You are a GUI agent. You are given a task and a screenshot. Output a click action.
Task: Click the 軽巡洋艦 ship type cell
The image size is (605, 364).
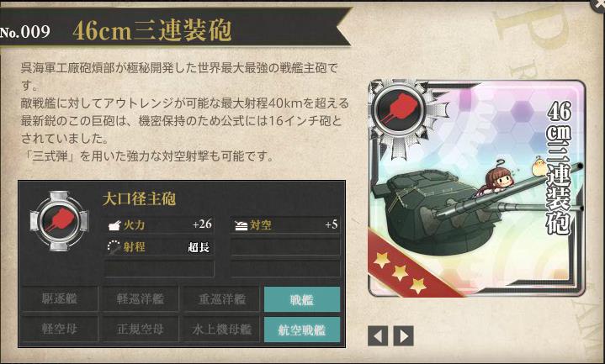[x=141, y=298]
